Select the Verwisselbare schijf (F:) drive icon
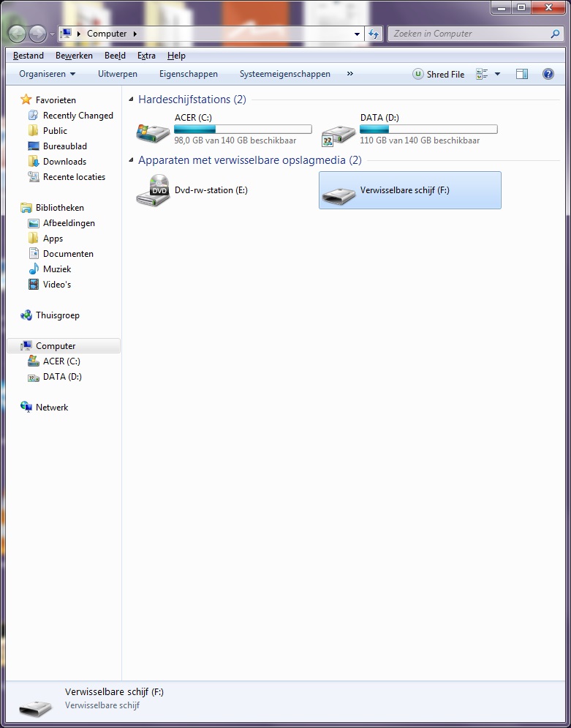Screen dimensions: 571x728 tap(339, 195)
